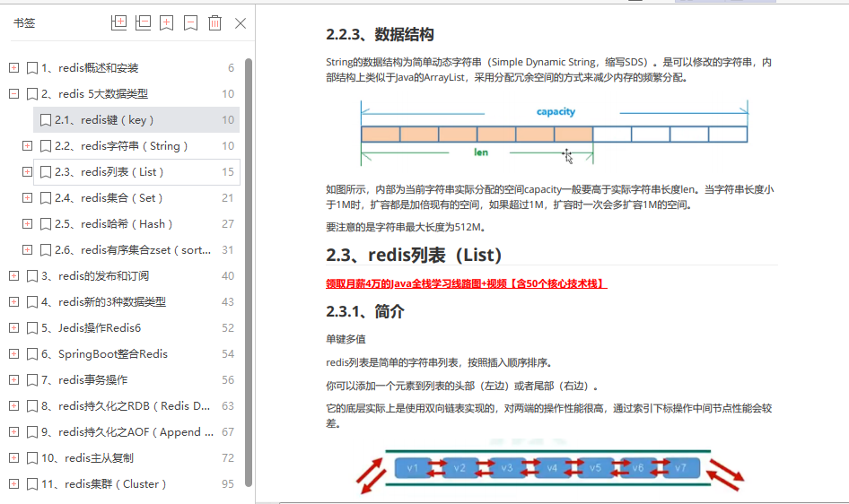Click the '书签' panel title
Screen dimensions: 849x504
(24, 22)
